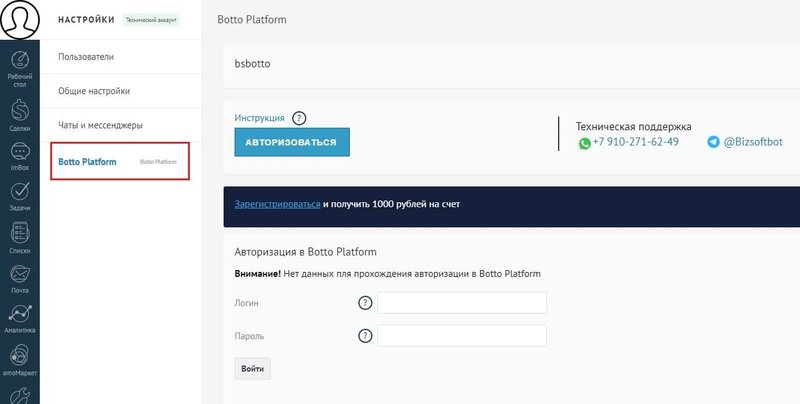Follow the Зарегистрироваться link
This screenshot has width=800, height=404.
point(277,204)
